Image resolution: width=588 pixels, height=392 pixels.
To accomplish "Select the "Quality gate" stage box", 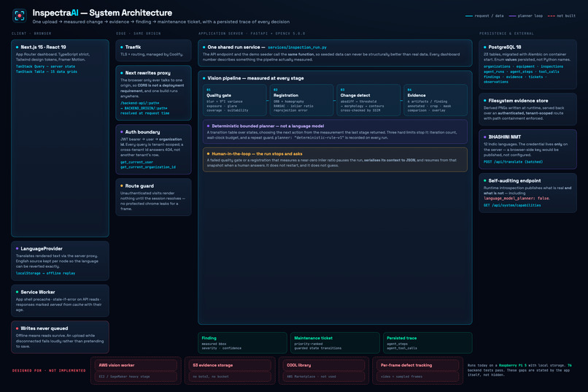I will 235,100.
